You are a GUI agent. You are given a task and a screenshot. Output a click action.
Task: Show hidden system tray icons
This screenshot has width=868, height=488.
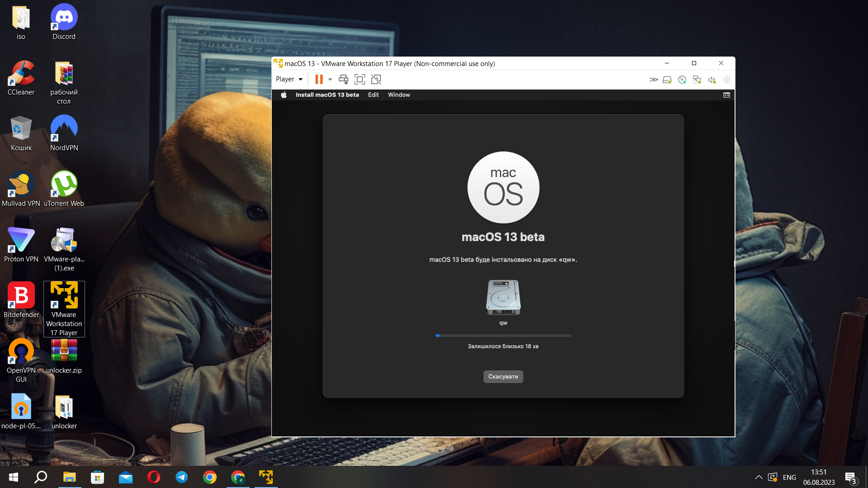(x=759, y=477)
